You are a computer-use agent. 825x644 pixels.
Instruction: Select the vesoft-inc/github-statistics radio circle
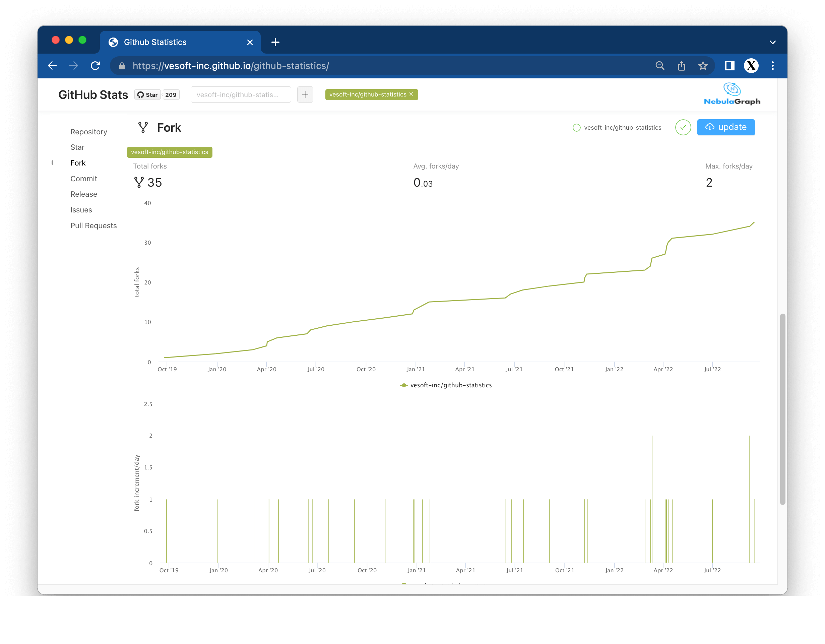[576, 128]
